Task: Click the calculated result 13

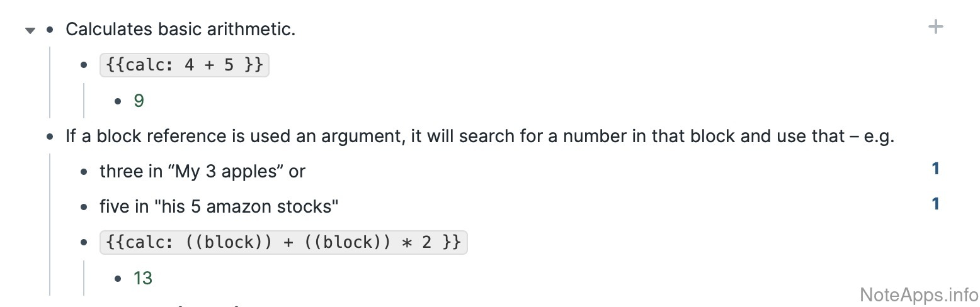Action: [x=143, y=278]
